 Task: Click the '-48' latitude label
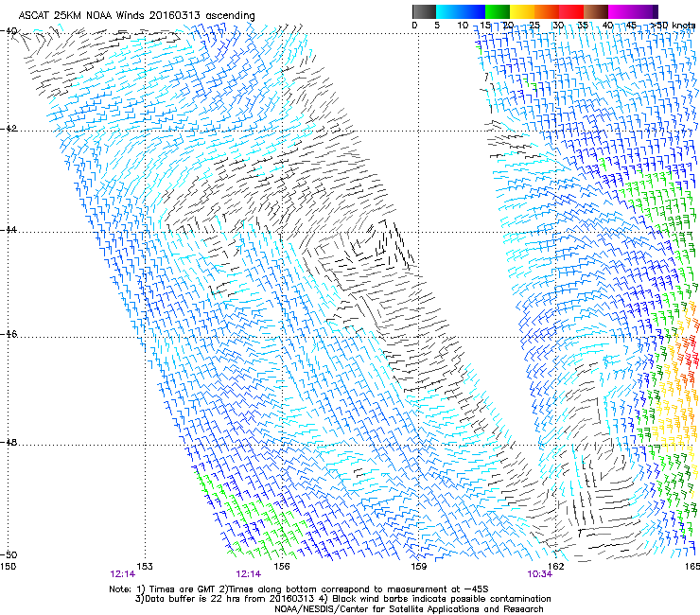coord(9,442)
